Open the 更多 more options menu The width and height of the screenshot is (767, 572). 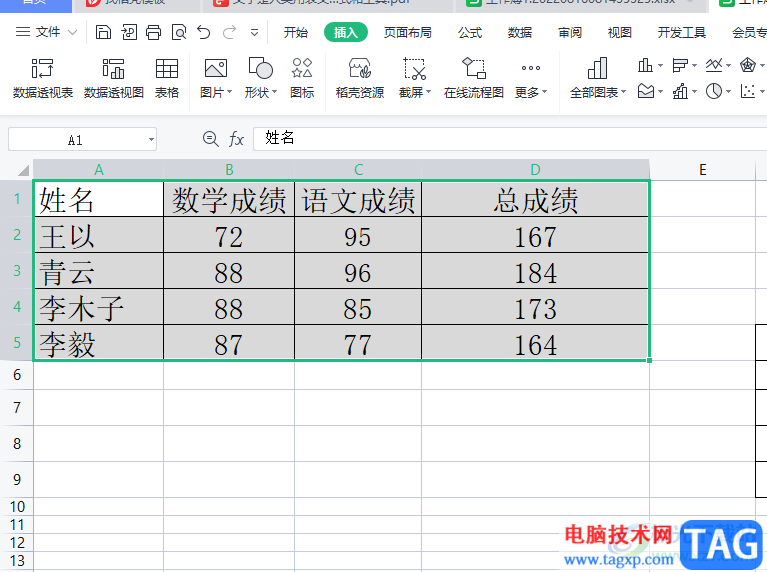tap(531, 78)
